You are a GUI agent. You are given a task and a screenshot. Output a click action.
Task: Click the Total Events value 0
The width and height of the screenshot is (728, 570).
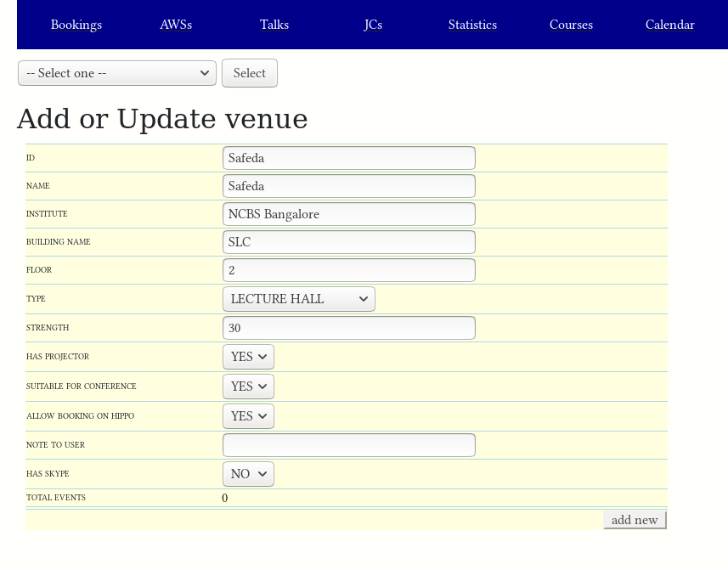tap(225, 498)
